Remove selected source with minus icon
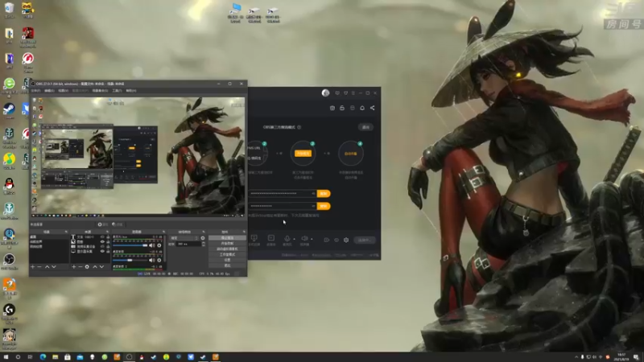 coord(80,267)
